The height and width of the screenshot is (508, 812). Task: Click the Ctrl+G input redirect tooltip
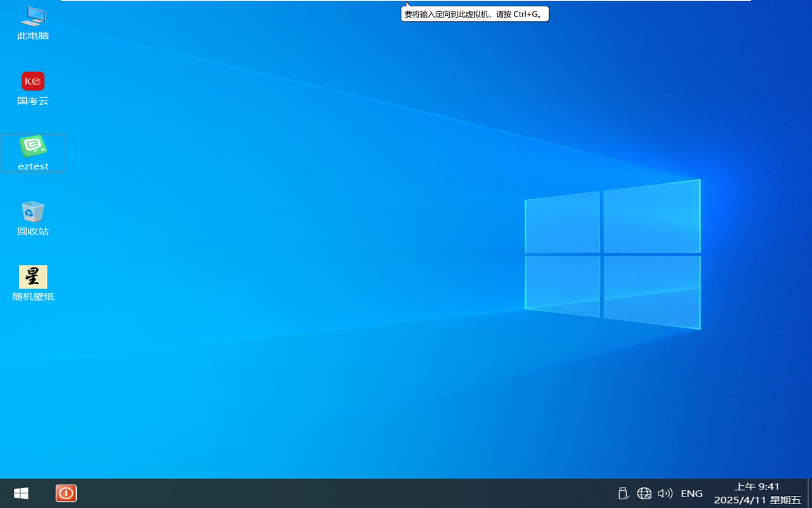[475, 14]
